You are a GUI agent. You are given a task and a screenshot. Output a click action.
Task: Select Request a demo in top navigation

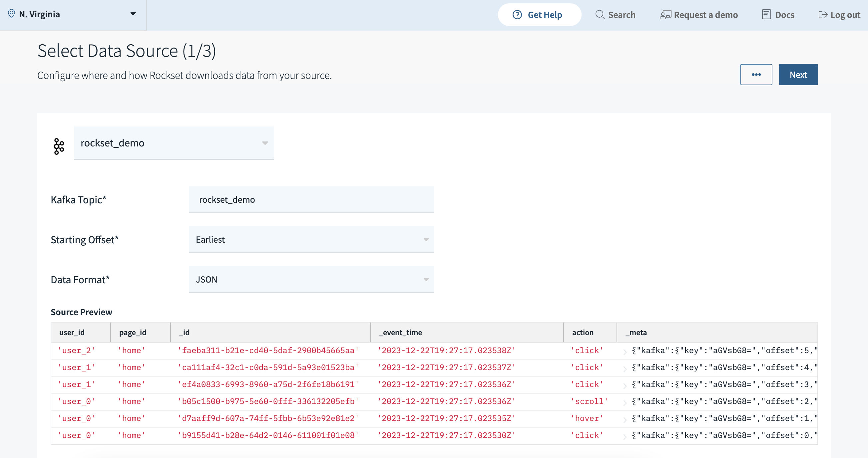pos(705,15)
